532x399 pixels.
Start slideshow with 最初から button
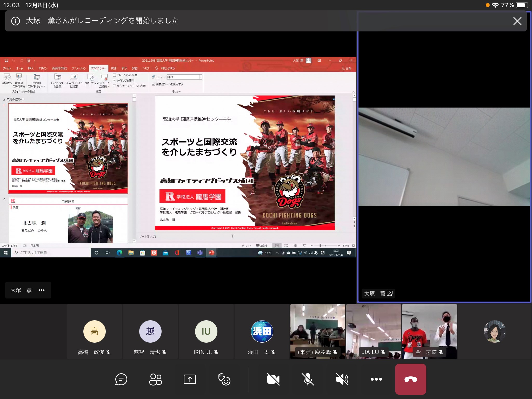(x=7, y=79)
